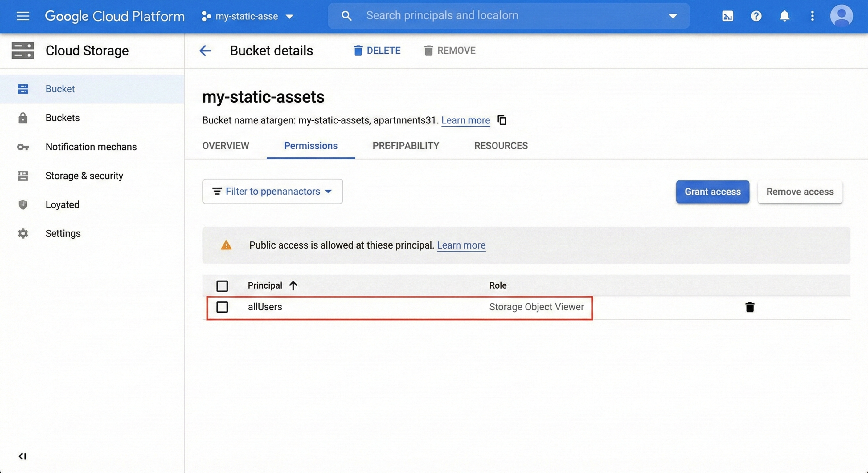Open the hamburger navigation menu
The height and width of the screenshot is (473, 868).
point(23,16)
